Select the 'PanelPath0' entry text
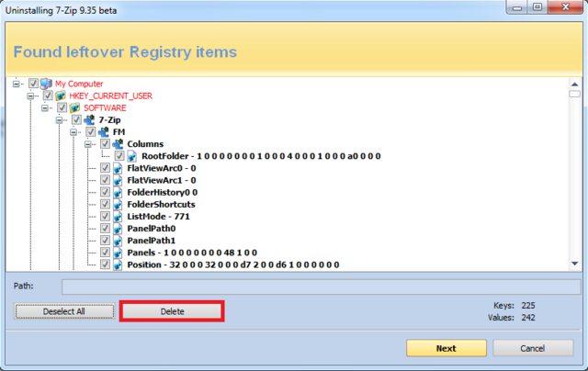 (152, 229)
